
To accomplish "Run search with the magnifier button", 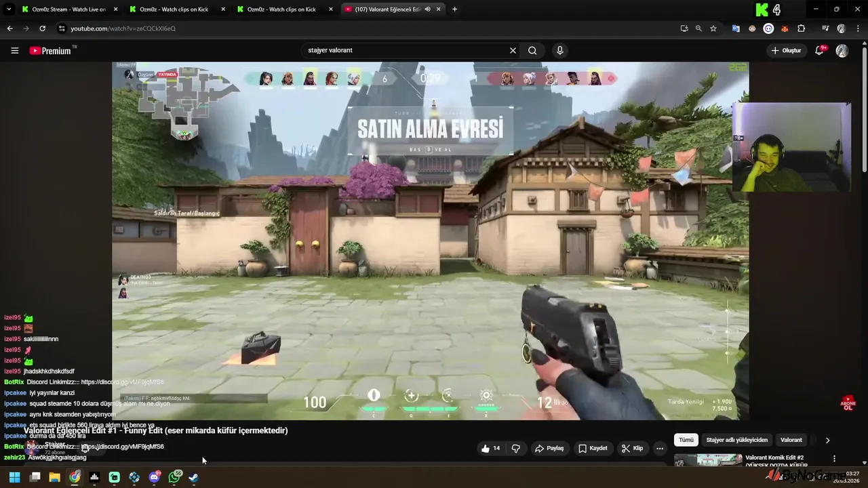I will (x=532, y=50).
